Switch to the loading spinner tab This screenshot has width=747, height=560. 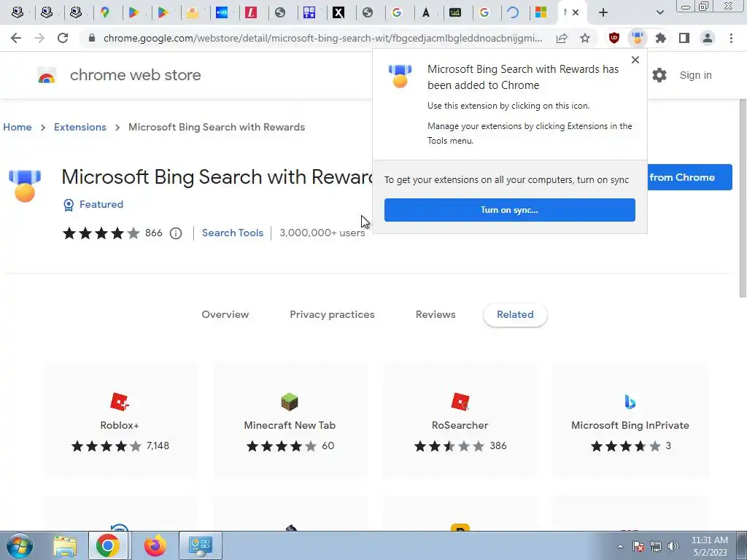point(513,13)
